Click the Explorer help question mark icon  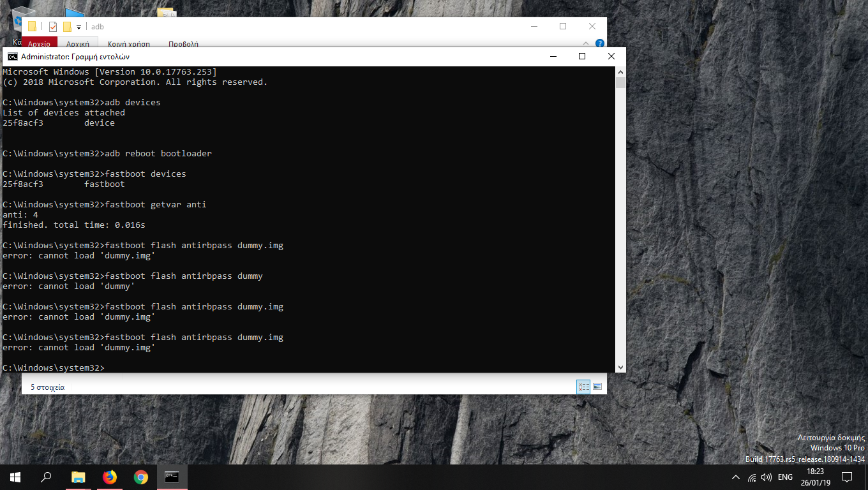pos(599,43)
